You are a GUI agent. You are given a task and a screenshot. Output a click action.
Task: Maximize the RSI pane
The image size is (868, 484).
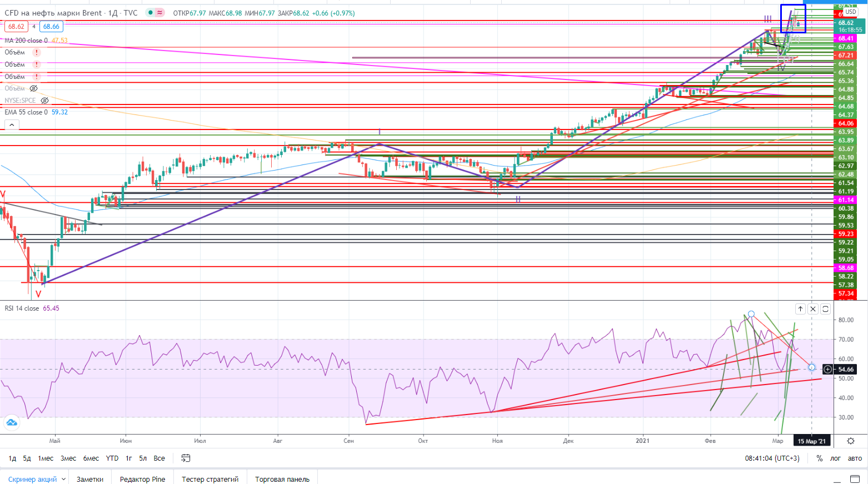coord(826,309)
